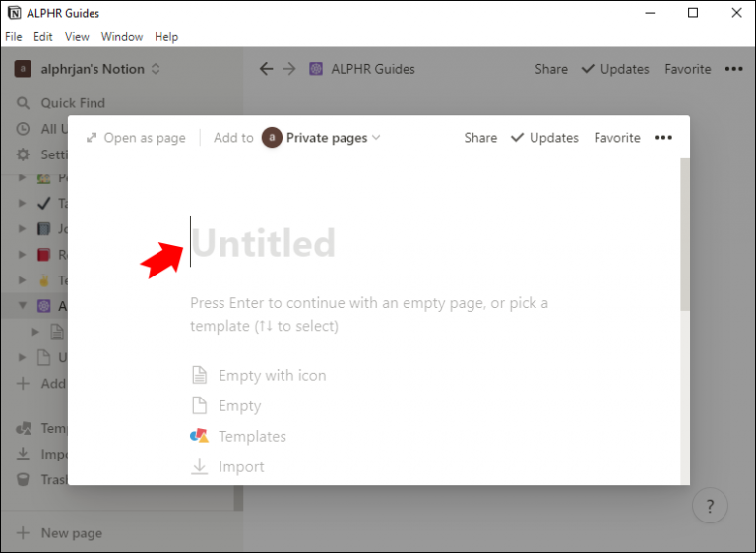
Task: Open the question mark help button
Action: (710, 506)
